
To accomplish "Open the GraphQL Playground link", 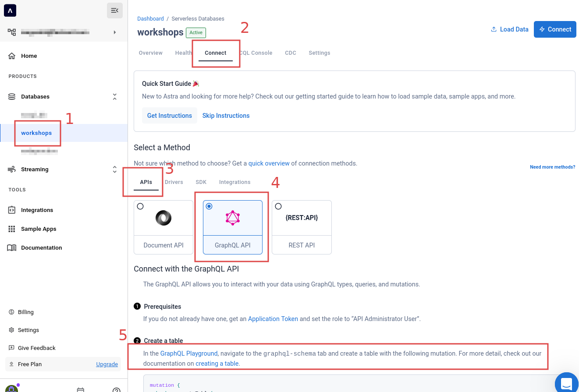I will (189, 353).
